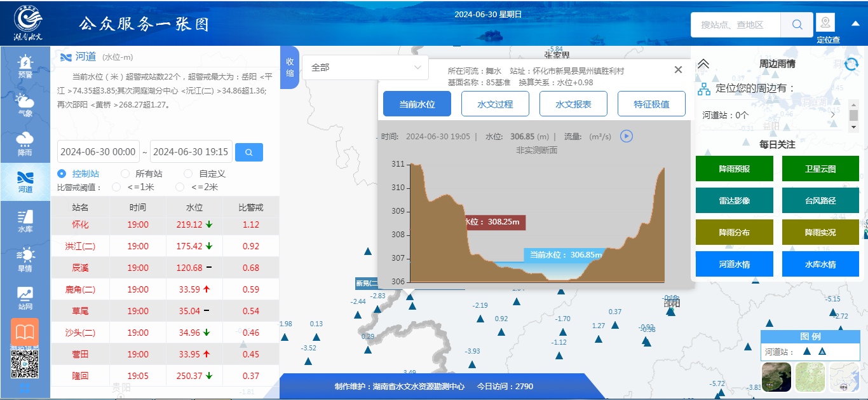Screen dimensions: 868x400
Task: Expand the 河道站：0个 row arrow
Action: pos(833,115)
